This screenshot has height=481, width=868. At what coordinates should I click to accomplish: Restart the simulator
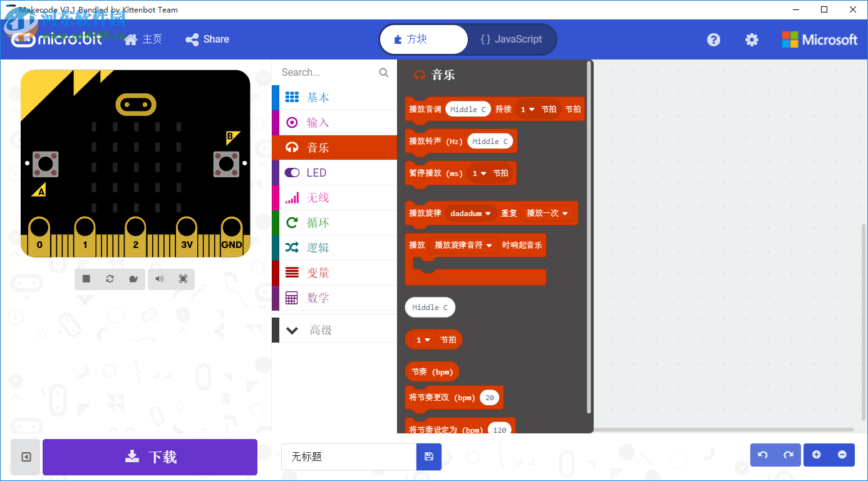(110, 279)
